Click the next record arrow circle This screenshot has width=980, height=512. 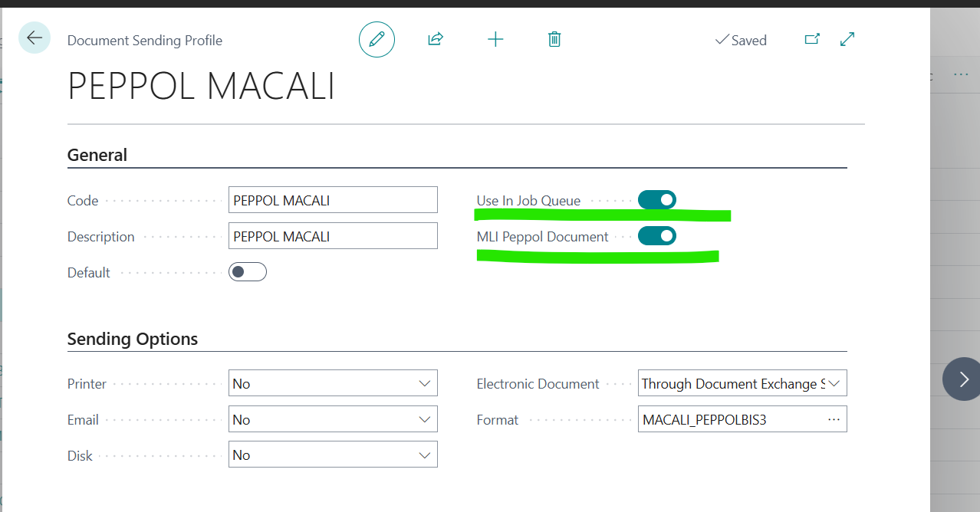963,379
